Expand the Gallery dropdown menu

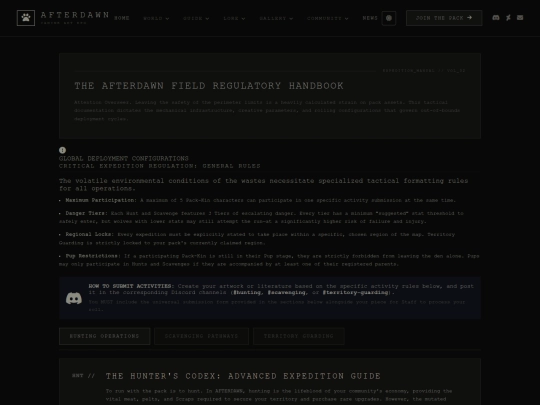click(276, 18)
